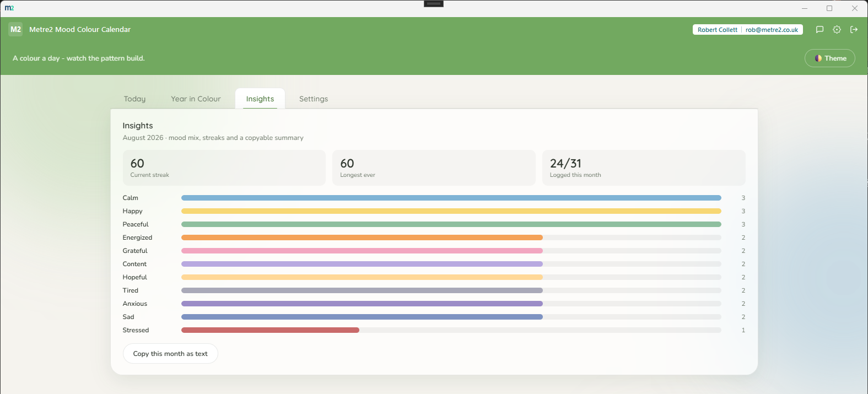
Task: Click the orange Energized mood bar
Action: (362, 238)
